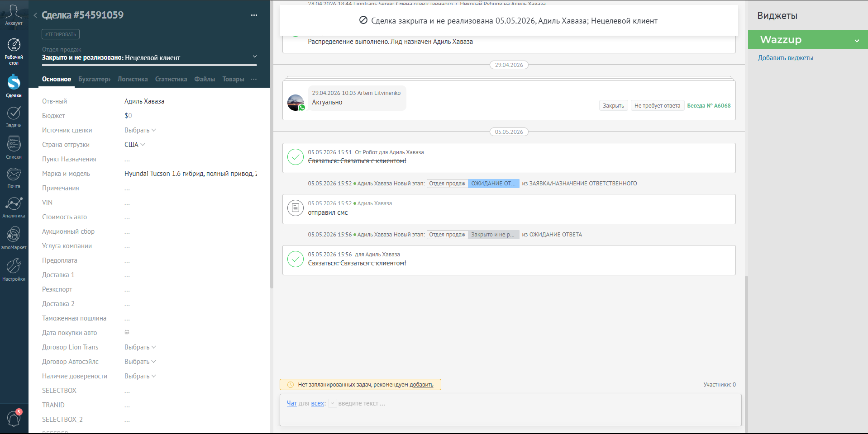Click the Artem Litvinenko chat avatar
868x434 pixels.
[x=296, y=103]
